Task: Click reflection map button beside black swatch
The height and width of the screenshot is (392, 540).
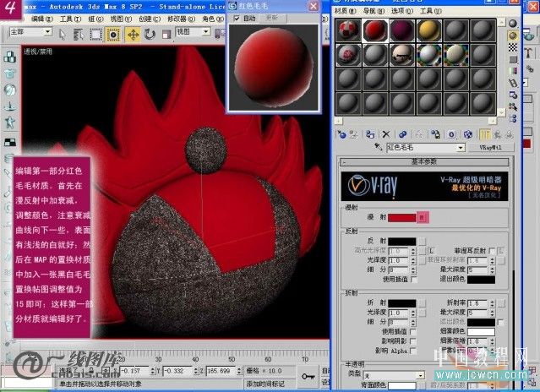Action: pos(422,242)
